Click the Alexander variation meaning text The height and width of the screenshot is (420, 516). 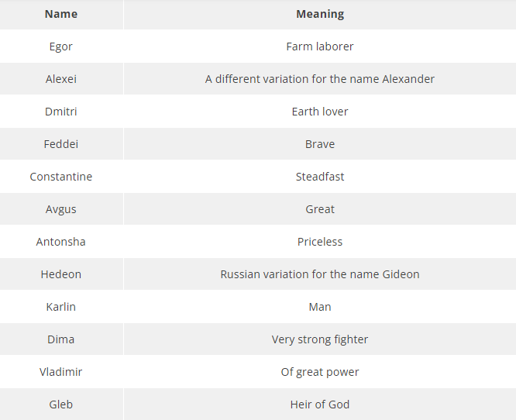pyautogui.click(x=320, y=79)
